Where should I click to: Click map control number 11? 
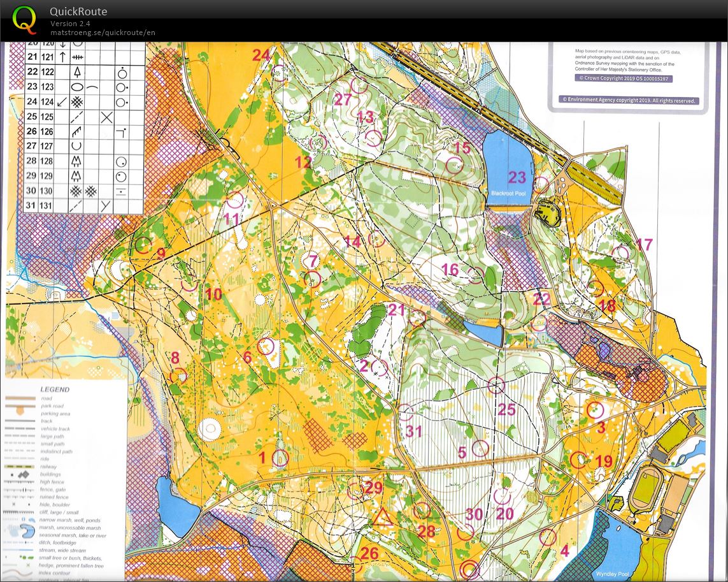point(231,219)
